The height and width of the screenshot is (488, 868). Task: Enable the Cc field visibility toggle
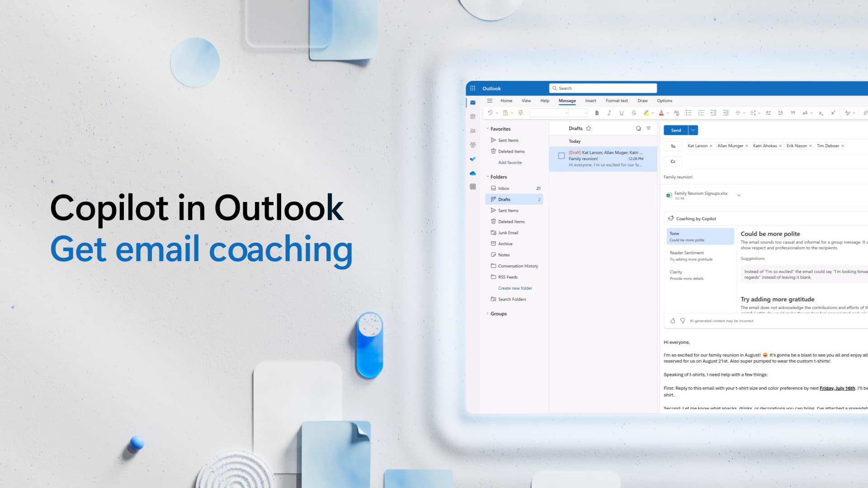click(673, 161)
